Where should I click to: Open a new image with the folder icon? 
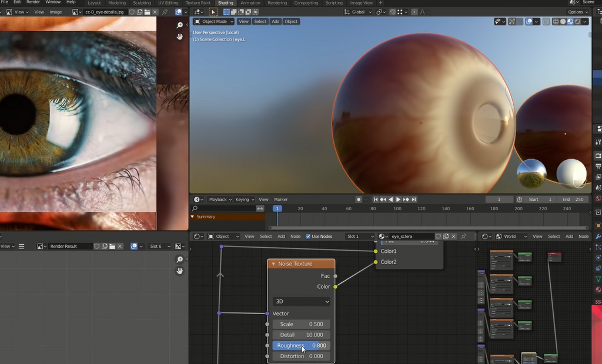(x=148, y=12)
